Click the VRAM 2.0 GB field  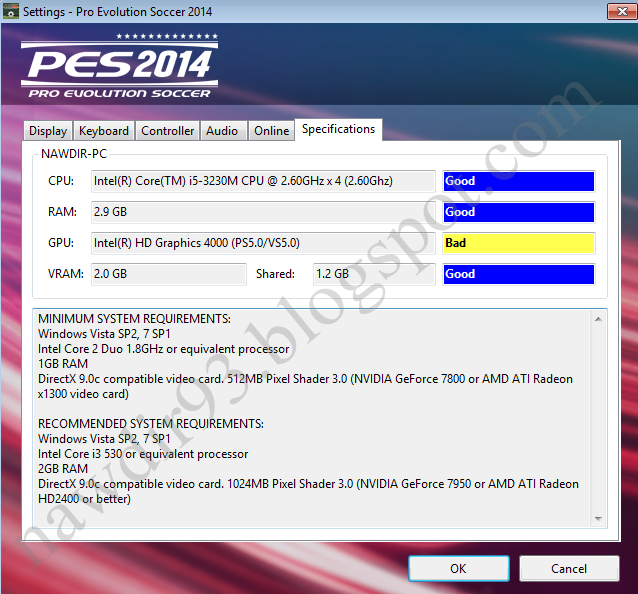tap(168, 274)
